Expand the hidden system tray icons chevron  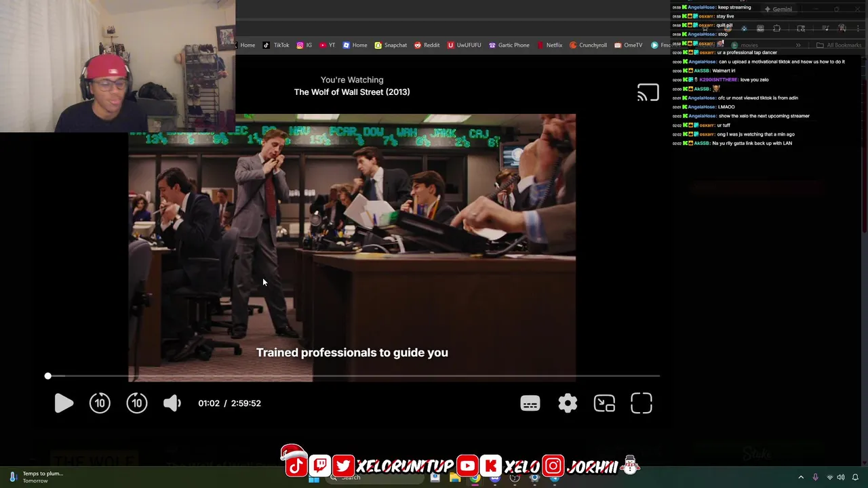click(801, 477)
